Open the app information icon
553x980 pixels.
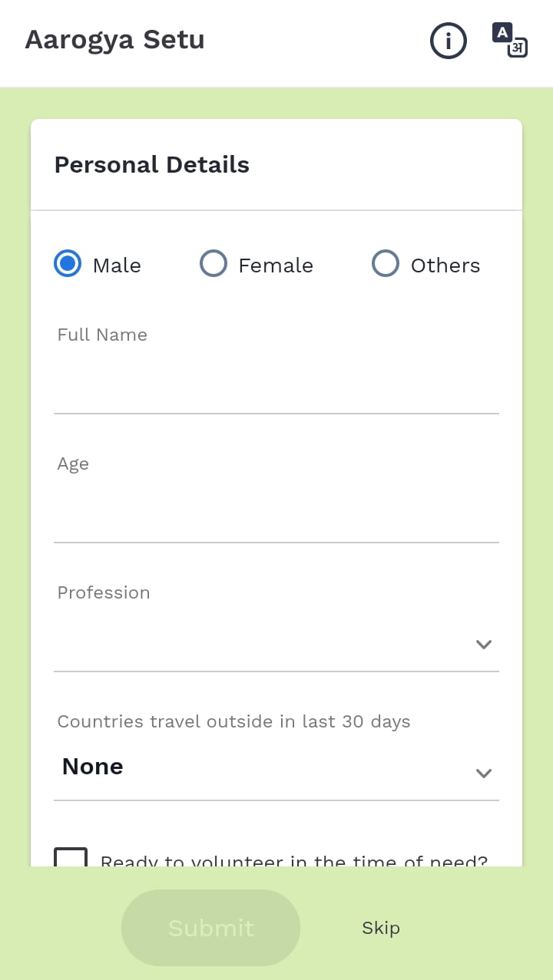pos(448,41)
